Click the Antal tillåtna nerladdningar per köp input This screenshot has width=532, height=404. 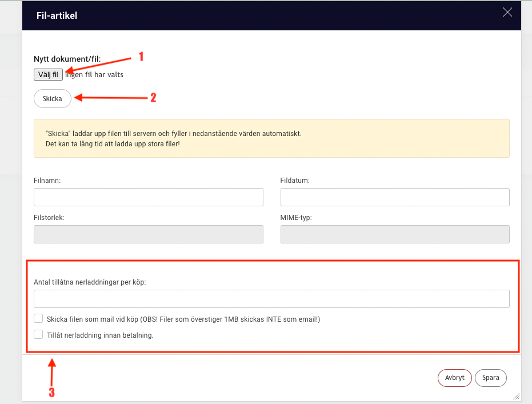272,299
